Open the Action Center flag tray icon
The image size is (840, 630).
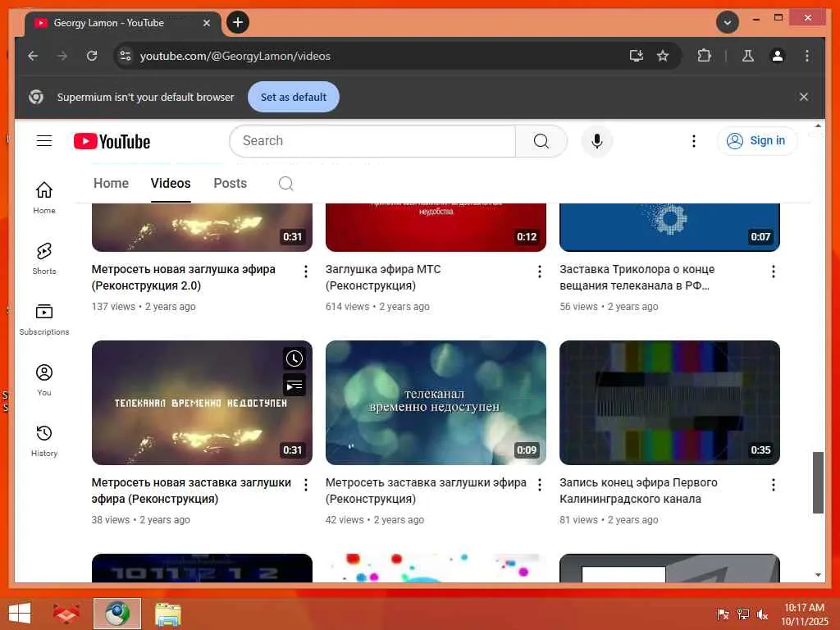coord(724,614)
